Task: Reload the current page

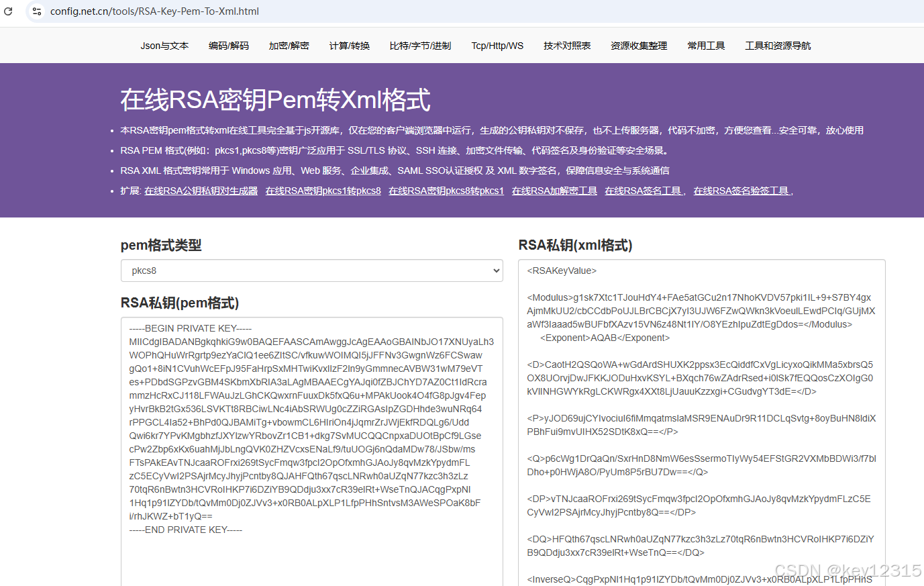Action: click(9, 11)
